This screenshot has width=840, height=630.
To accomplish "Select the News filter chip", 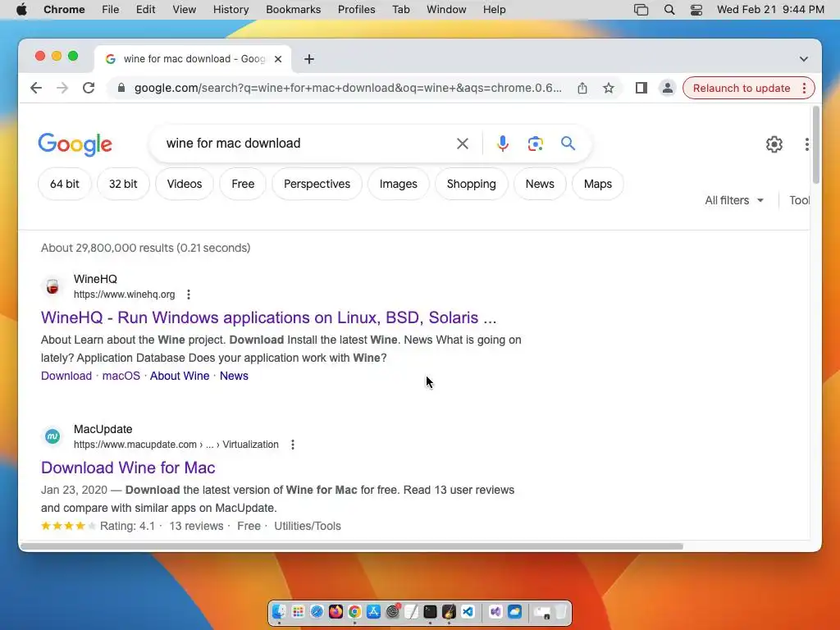I will coord(540,184).
